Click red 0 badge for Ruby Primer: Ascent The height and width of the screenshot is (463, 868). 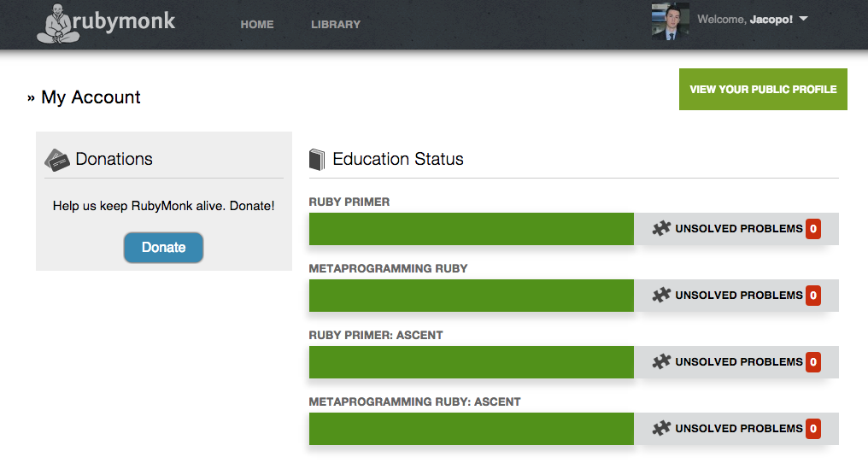pyautogui.click(x=813, y=362)
